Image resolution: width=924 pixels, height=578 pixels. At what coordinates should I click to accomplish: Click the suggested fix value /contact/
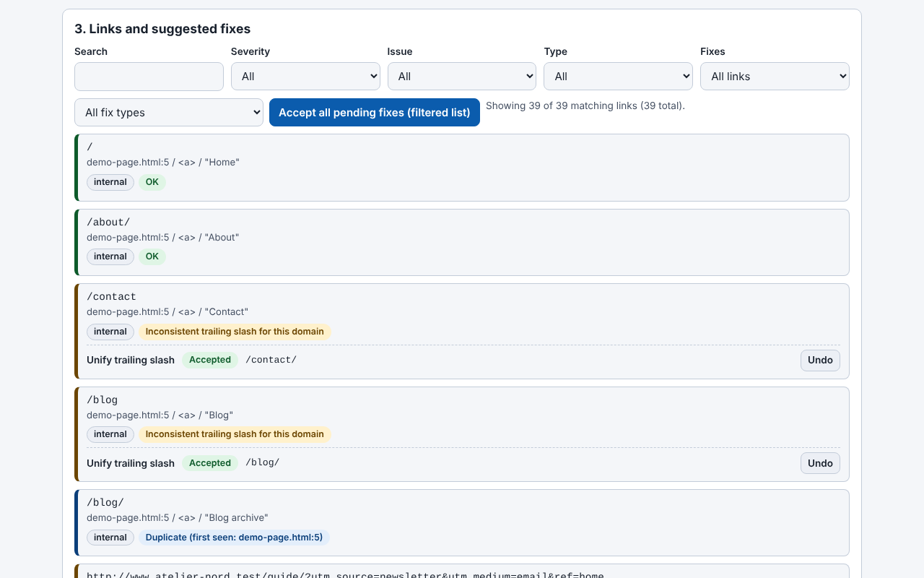click(x=271, y=360)
